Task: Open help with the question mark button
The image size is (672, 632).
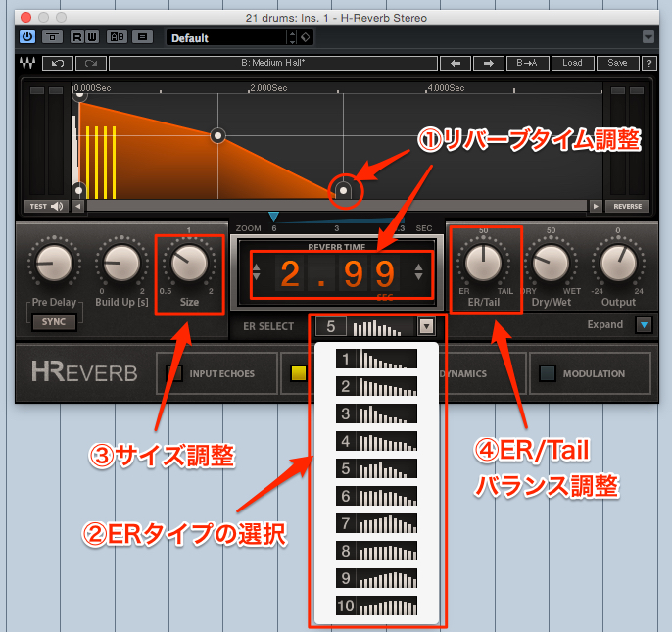Action: pos(648,63)
